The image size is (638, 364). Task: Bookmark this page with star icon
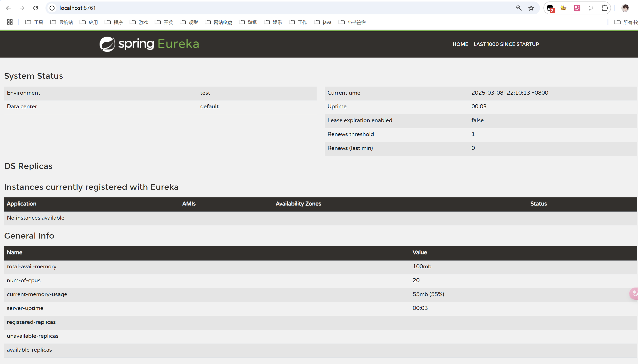[531, 8]
